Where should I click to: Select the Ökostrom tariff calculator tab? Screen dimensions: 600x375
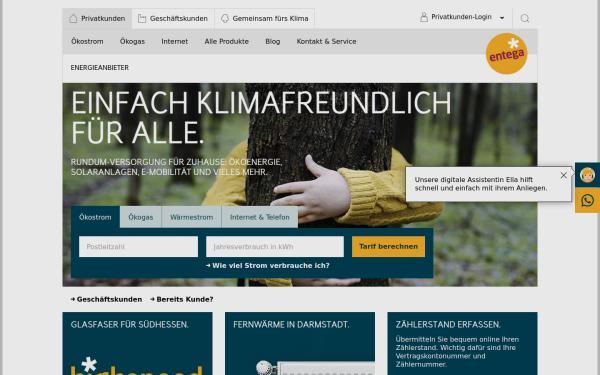point(95,217)
